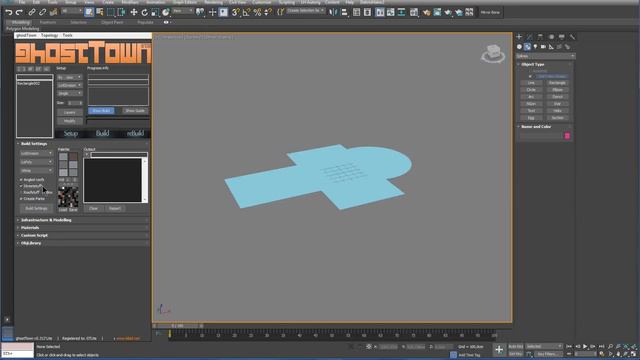Viewport: 640px width, 360px height.
Task: Open Select by Name tool
Action: click(x=100, y=12)
